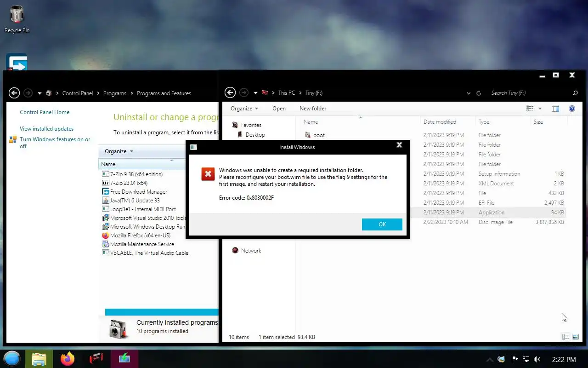Click the Search Tiny (F:) field
This screenshot has width=588, height=368.
[528, 93]
